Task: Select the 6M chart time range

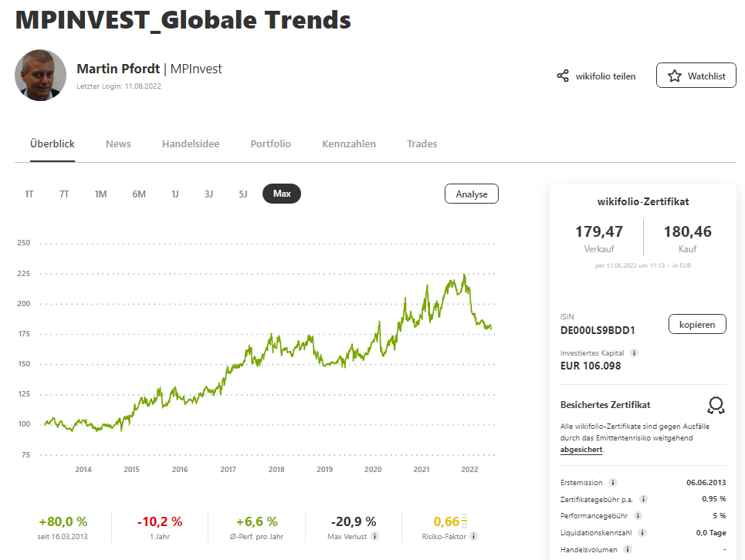Action: click(139, 194)
